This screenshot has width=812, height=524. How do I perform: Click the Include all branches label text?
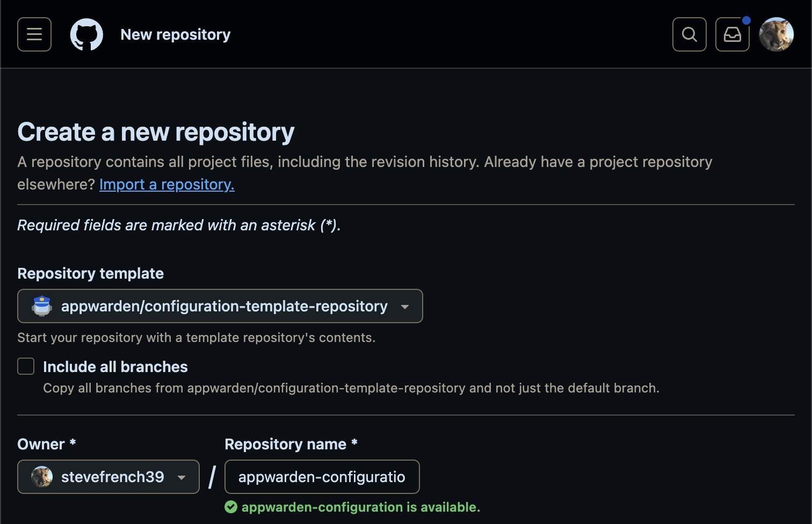tap(115, 366)
